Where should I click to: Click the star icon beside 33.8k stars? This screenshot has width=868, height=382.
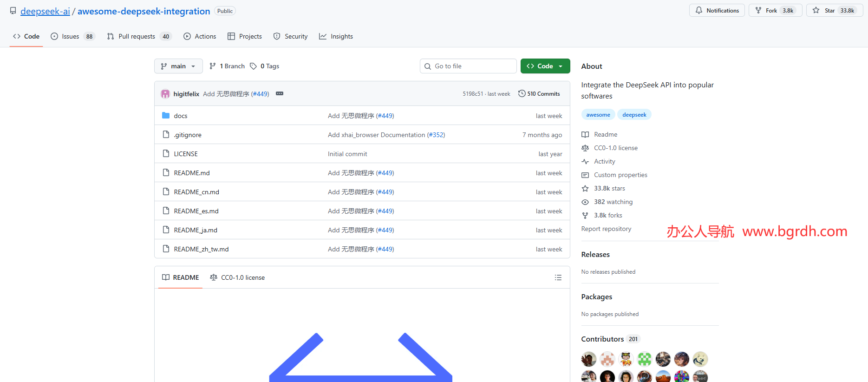click(x=585, y=188)
